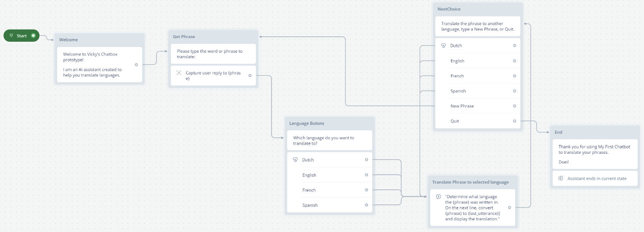Click the buttons icon beside Dutch in NextChoice
The height and width of the screenshot is (232, 644).
pyautogui.click(x=444, y=46)
